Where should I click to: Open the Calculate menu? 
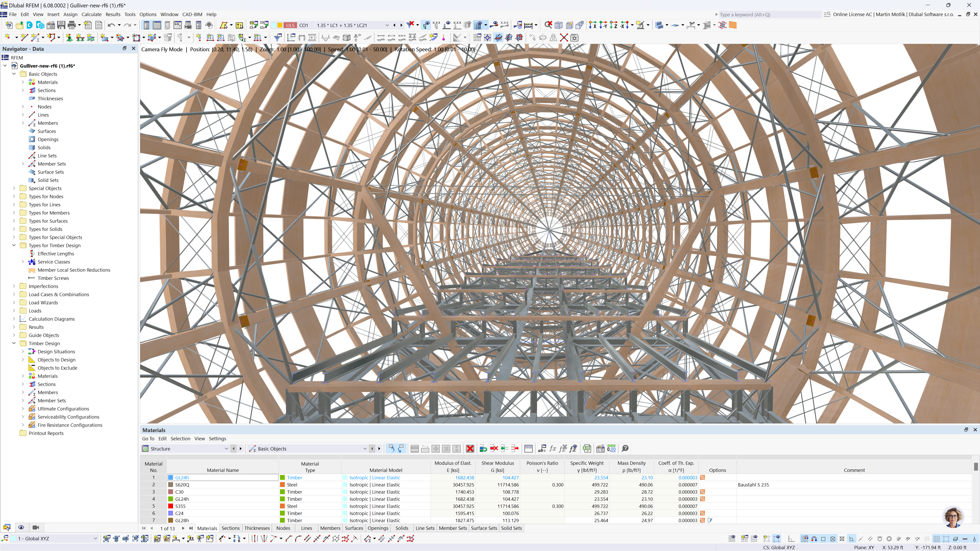point(91,15)
